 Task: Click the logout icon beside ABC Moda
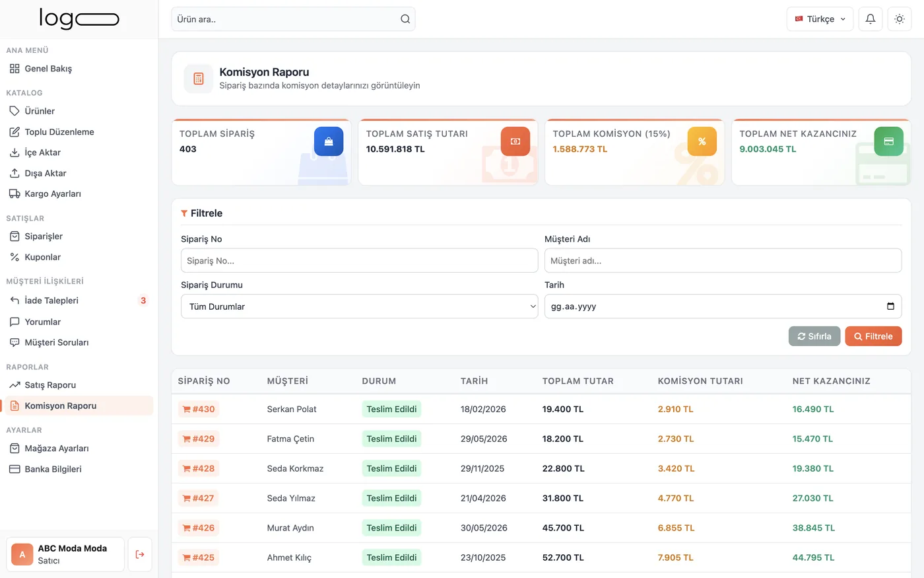tap(140, 554)
